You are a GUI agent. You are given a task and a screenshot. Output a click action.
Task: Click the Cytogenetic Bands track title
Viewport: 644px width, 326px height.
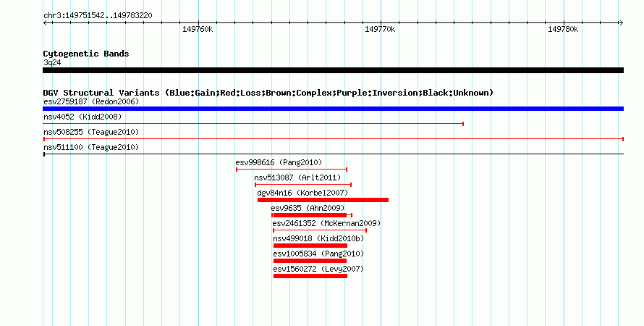tap(86, 54)
